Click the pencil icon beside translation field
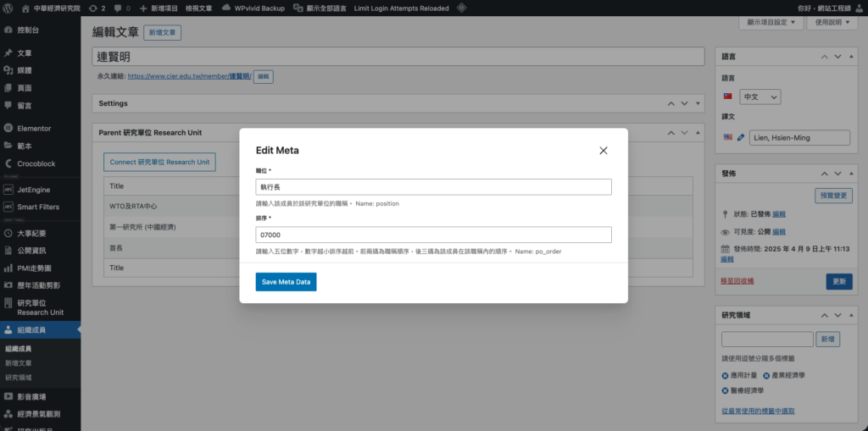Viewport: 868px width, 431px height. (x=740, y=137)
